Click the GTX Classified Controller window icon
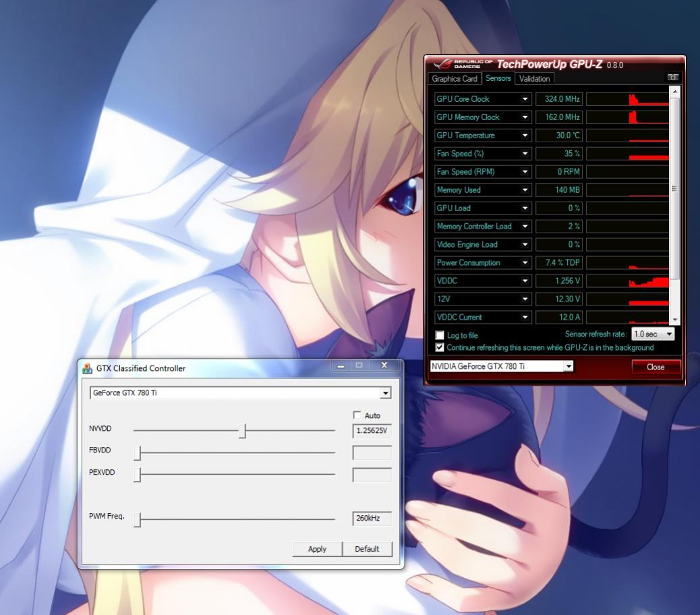 pyautogui.click(x=88, y=368)
